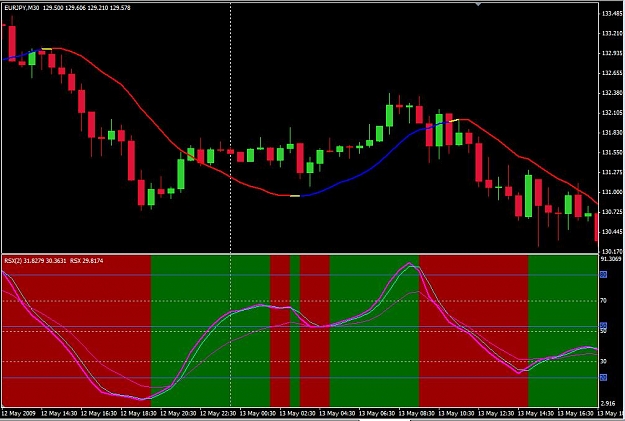Click the 132.935 price axis label
The width and height of the screenshot is (625, 421).
[612, 53]
